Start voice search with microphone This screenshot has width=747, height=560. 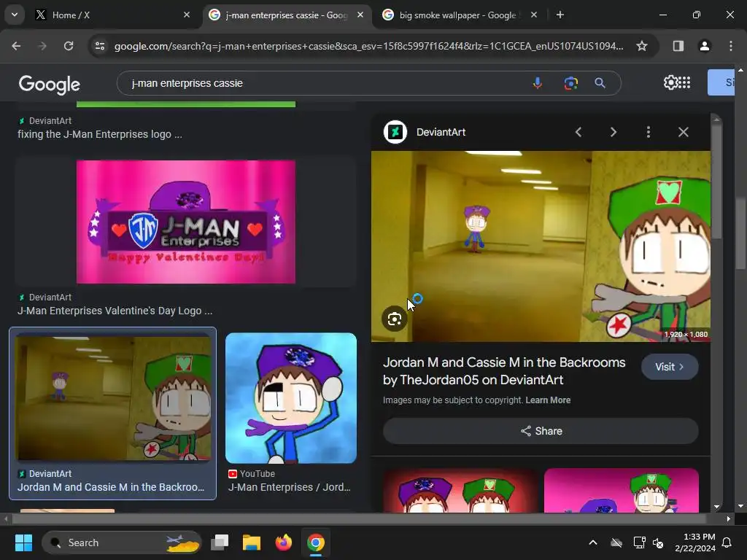click(x=538, y=83)
